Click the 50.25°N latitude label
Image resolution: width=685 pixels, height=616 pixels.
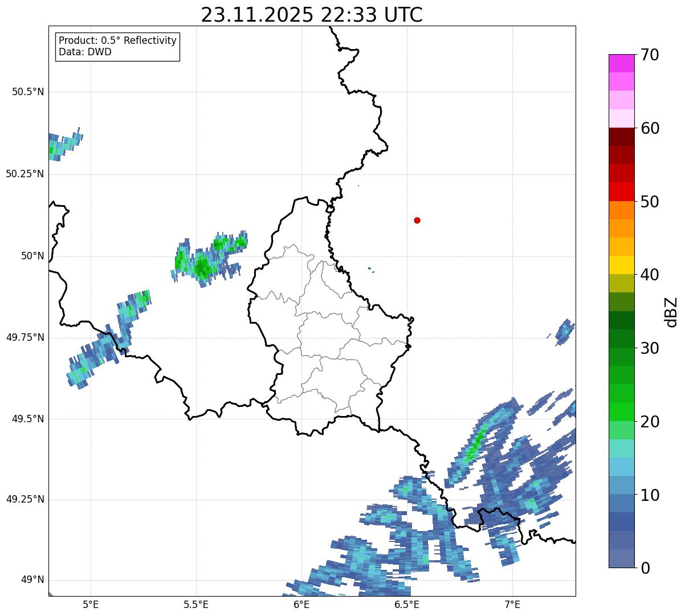25,174
